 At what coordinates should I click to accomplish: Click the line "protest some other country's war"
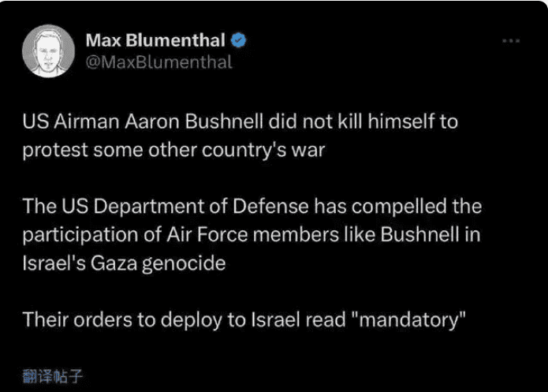click(x=173, y=151)
